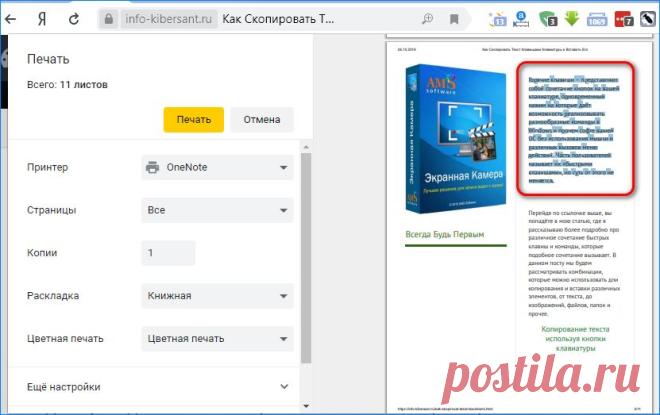Click the 'Принтер' label
This screenshot has height=415, width=660.
pyautogui.click(x=48, y=168)
